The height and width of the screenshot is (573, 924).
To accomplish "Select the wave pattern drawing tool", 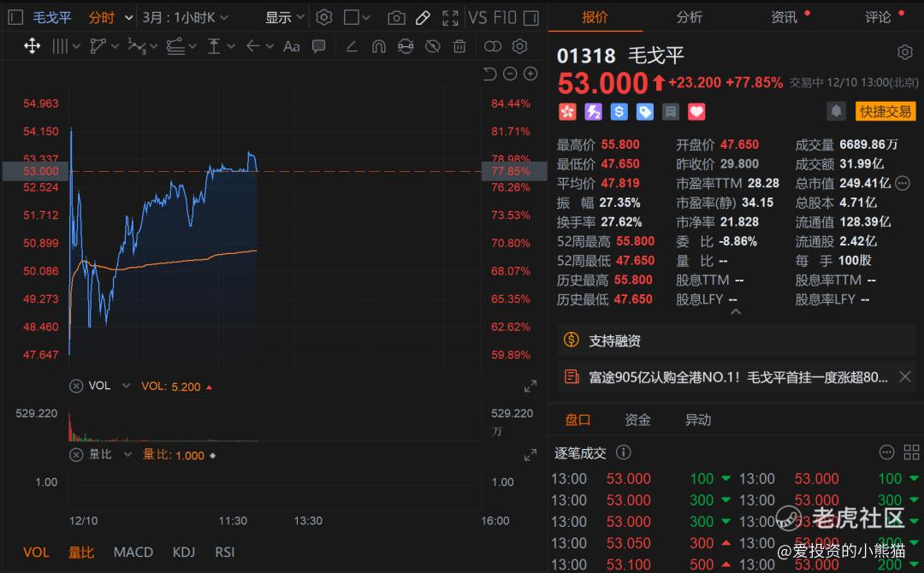I will [x=137, y=46].
